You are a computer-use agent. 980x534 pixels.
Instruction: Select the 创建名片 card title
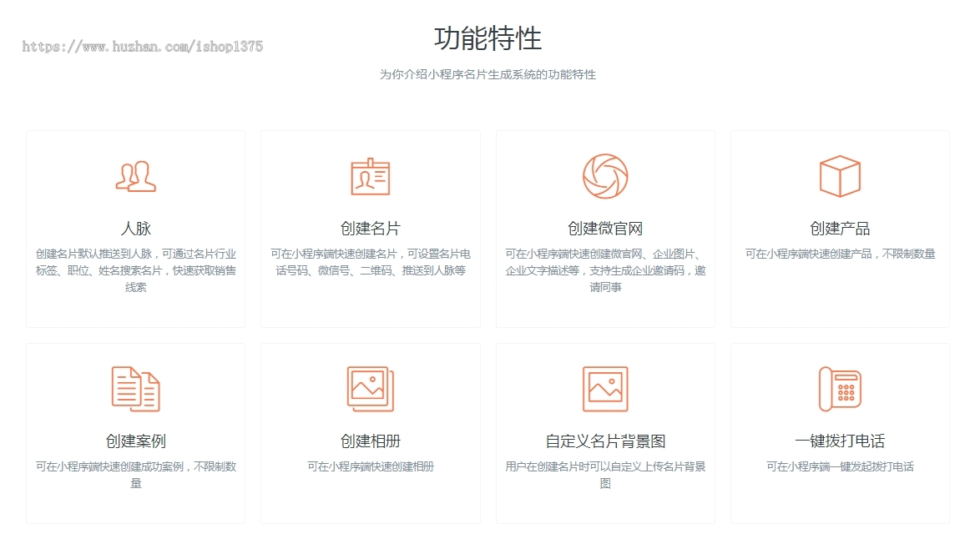371,229
